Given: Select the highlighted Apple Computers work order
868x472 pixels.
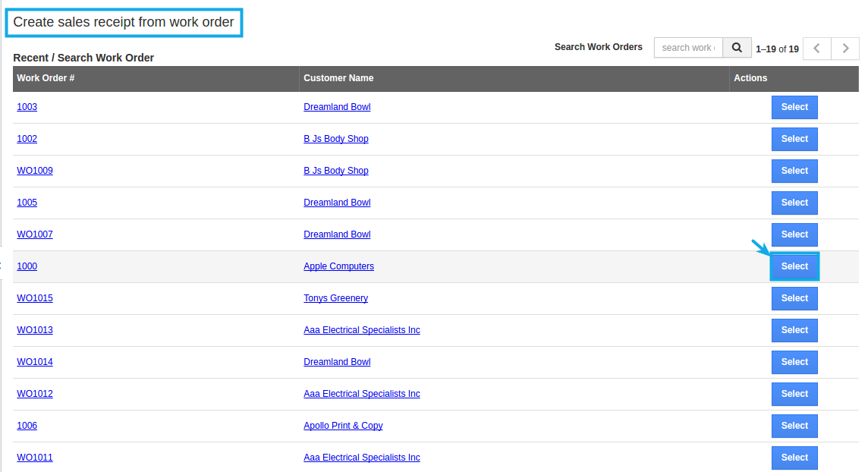Looking at the screenshot, I should [x=794, y=266].
